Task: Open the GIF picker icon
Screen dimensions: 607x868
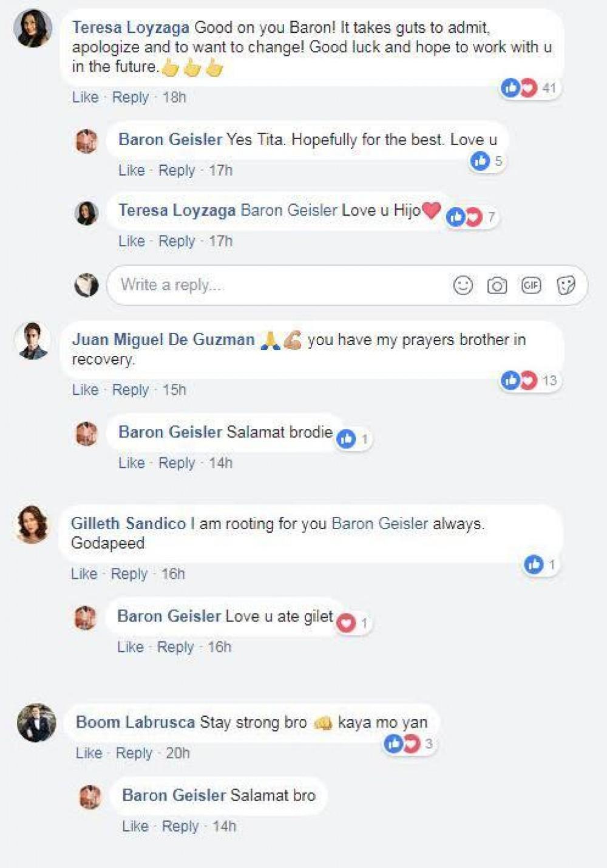Action: (x=531, y=285)
